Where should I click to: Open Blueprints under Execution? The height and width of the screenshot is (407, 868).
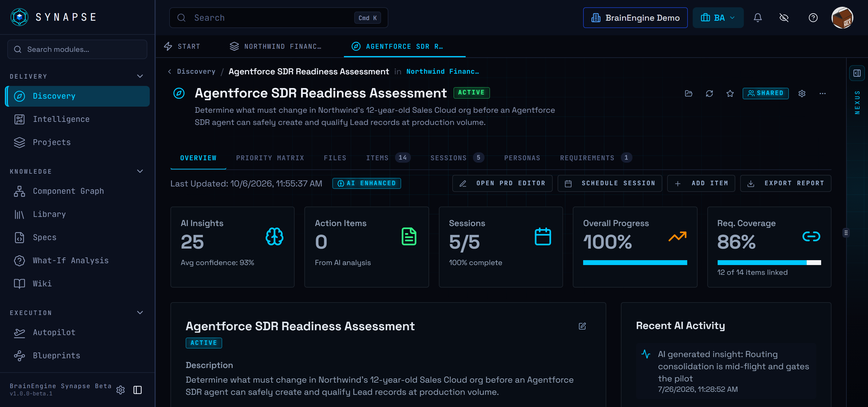(x=78, y=356)
